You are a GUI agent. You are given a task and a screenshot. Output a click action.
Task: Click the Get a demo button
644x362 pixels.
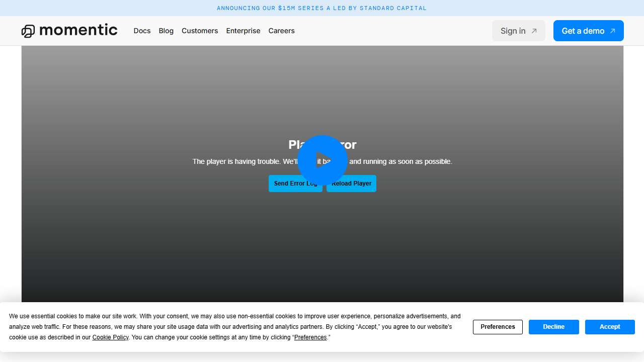[589, 31]
